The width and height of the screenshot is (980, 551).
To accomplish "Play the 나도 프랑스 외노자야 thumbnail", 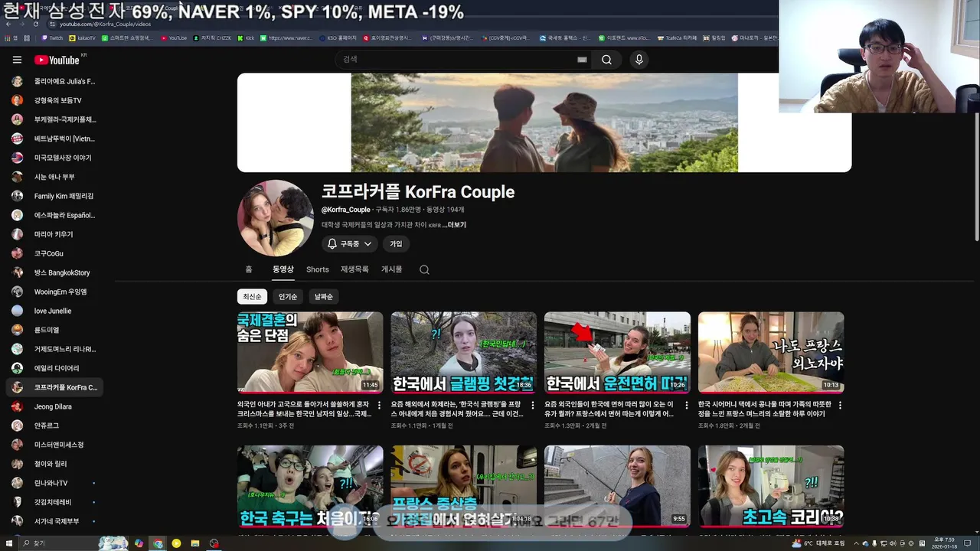I will pos(771,352).
